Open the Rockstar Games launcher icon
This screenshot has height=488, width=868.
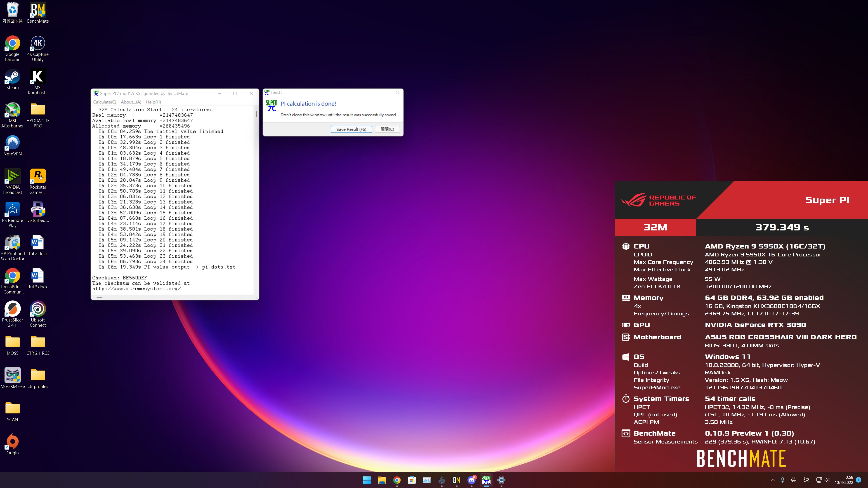coord(38,181)
